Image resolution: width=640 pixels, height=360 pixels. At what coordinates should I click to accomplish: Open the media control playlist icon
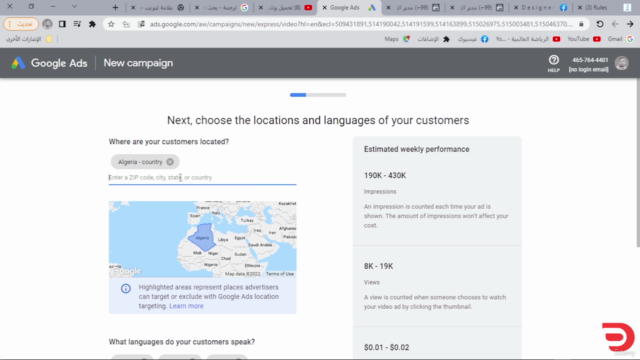(x=77, y=24)
